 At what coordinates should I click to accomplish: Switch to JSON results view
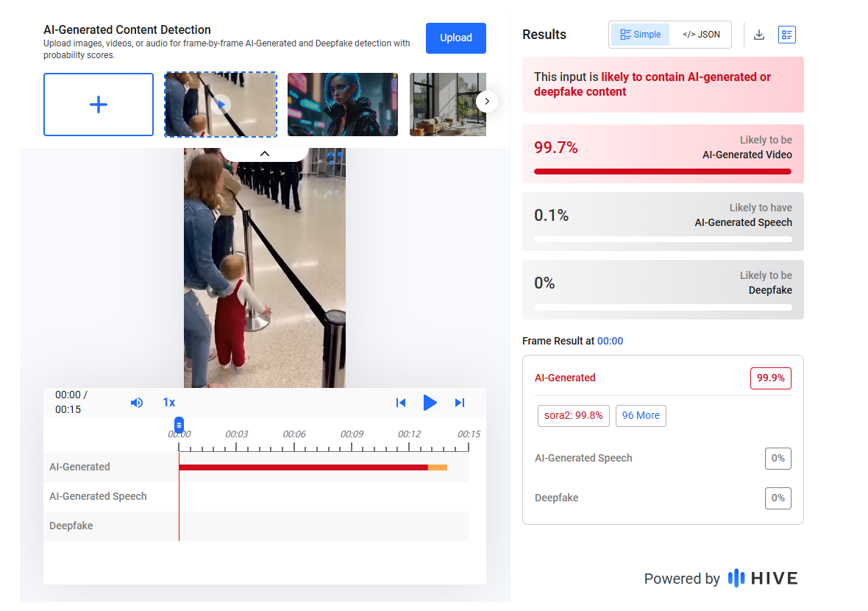click(x=701, y=35)
